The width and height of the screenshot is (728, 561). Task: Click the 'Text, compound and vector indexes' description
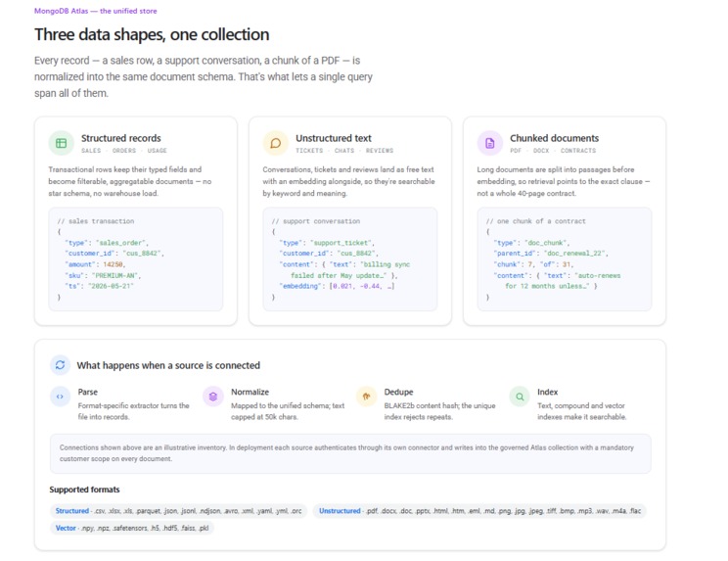(581, 411)
